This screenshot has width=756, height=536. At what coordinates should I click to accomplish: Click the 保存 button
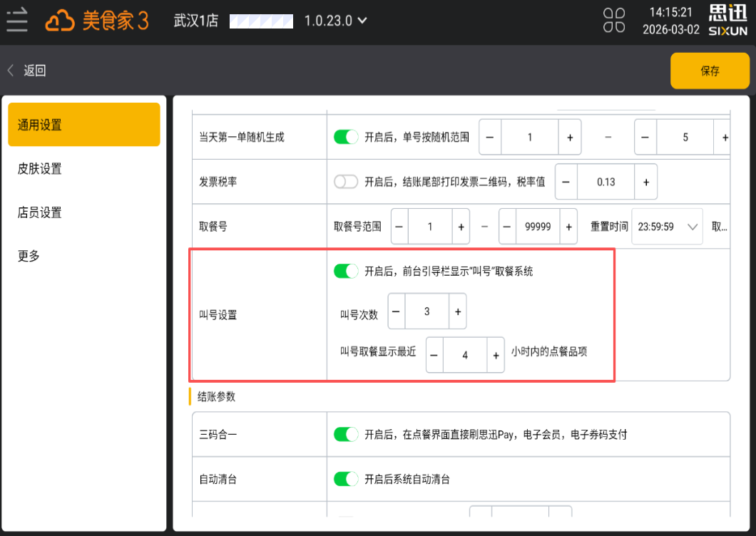coord(710,71)
